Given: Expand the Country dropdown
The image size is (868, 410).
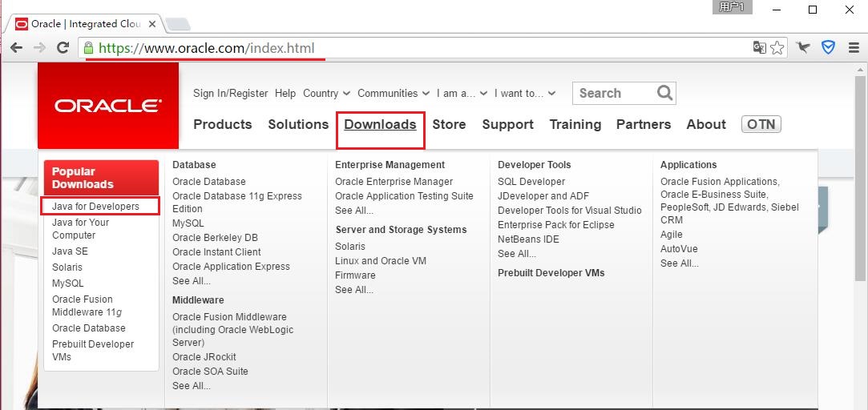Looking at the screenshot, I should [x=327, y=94].
